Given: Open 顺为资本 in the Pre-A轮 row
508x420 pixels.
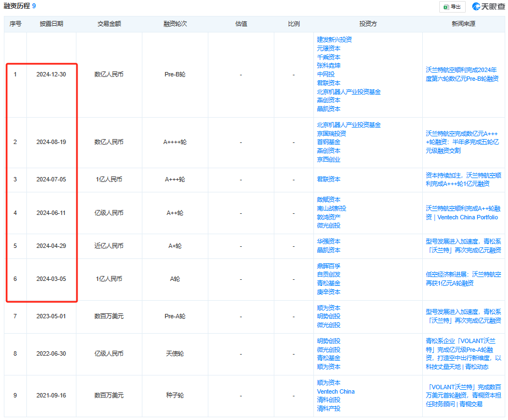Looking at the screenshot, I should (x=329, y=308).
